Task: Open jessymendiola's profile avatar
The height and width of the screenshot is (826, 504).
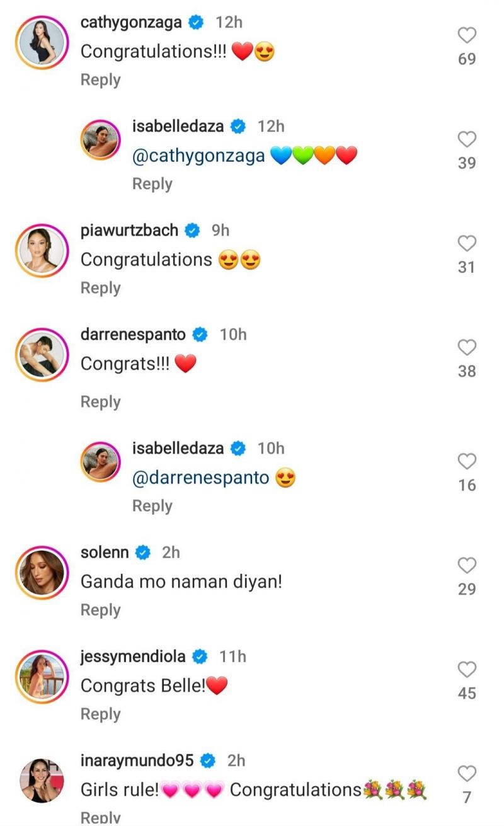Action: [42, 676]
